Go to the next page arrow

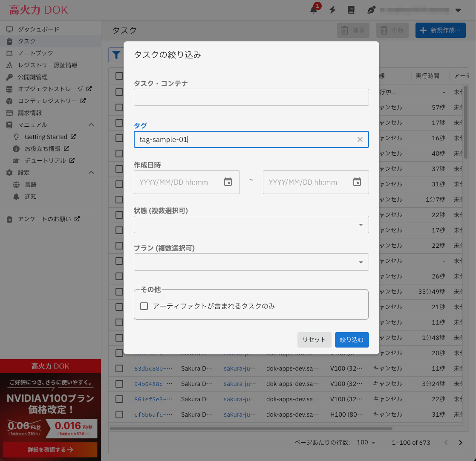pos(461,443)
